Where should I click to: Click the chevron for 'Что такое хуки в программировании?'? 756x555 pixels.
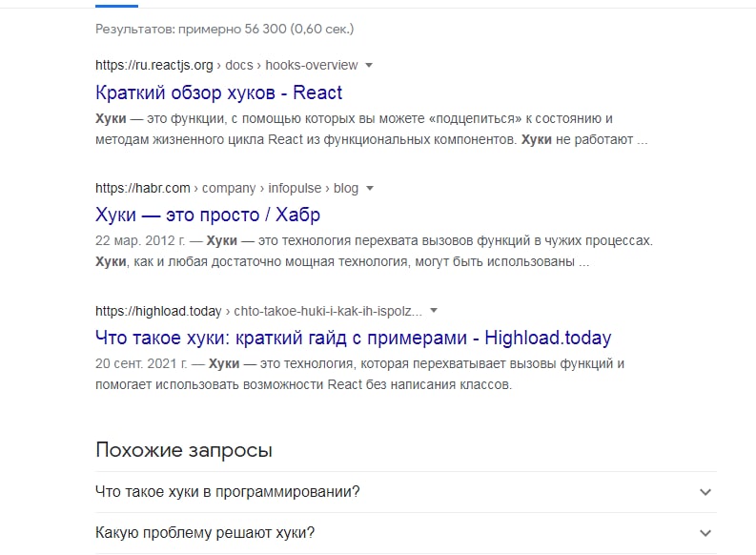click(705, 492)
